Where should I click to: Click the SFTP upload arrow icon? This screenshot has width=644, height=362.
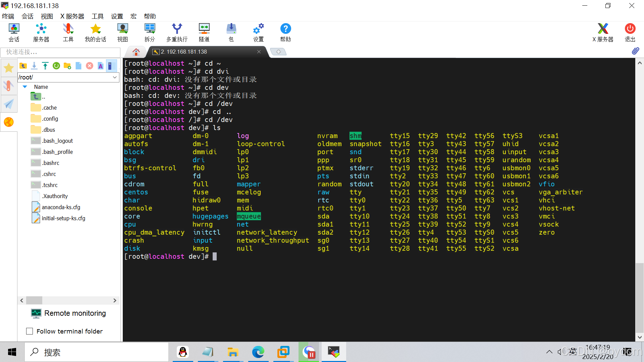click(x=45, y=66)
